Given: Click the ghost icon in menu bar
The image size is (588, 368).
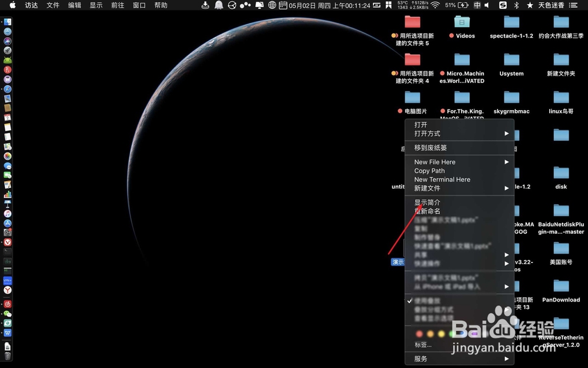Looking at the screenshot, I should [x=219, y=5].
